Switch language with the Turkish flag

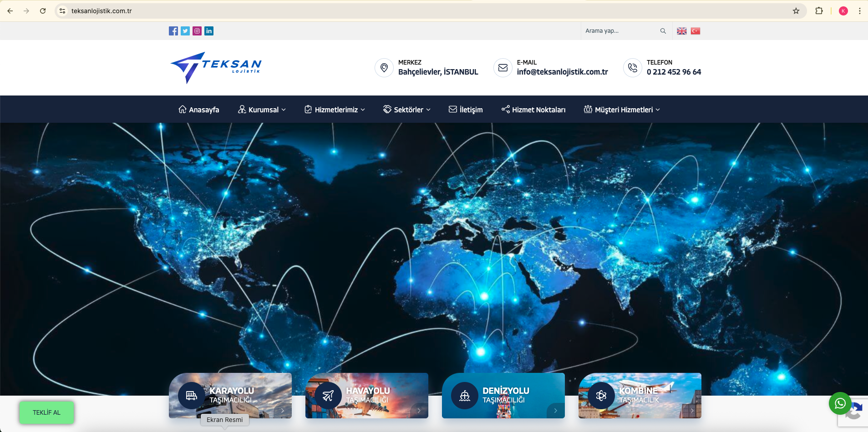[x=695, y=31]
